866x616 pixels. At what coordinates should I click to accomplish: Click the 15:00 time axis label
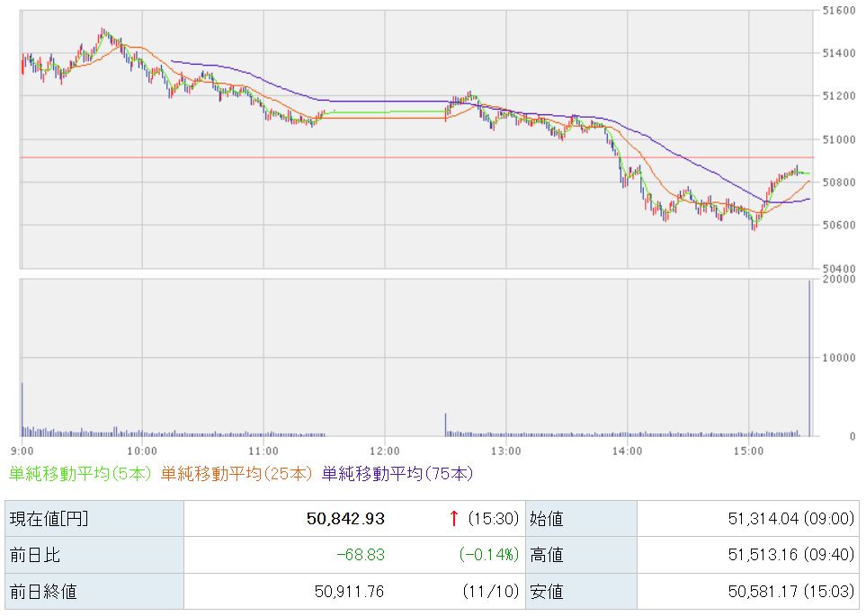pyautogui.click(x=748, y=449)
